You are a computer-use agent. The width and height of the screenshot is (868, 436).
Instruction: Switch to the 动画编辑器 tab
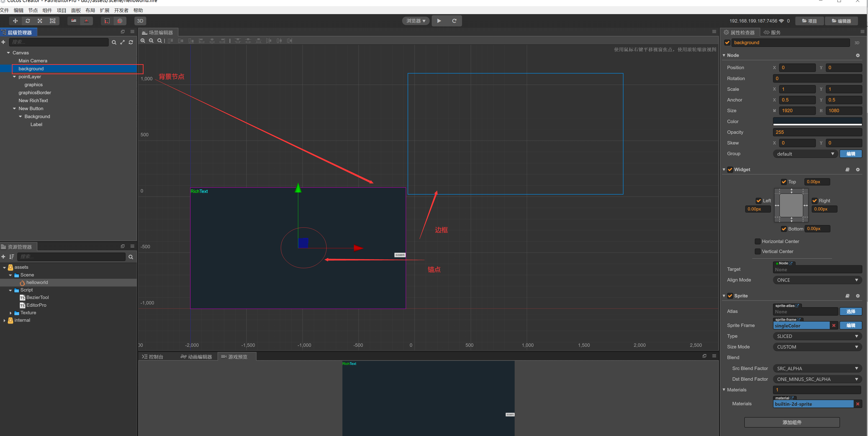196,357
